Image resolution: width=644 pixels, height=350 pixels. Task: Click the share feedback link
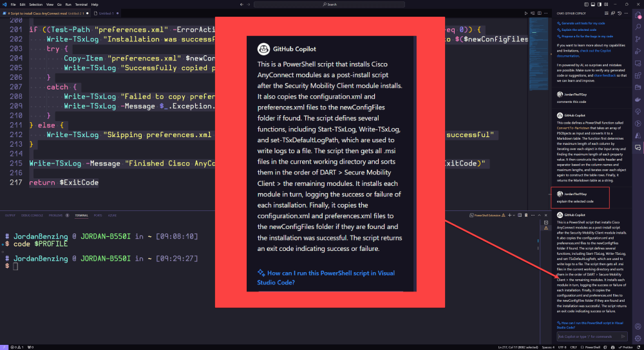605,75
